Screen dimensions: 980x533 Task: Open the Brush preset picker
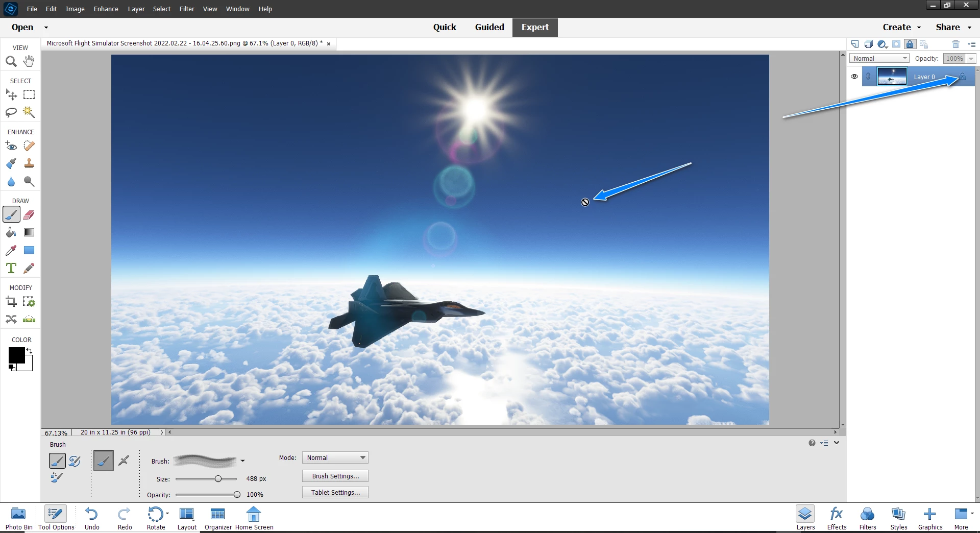[x=242, y=461]
